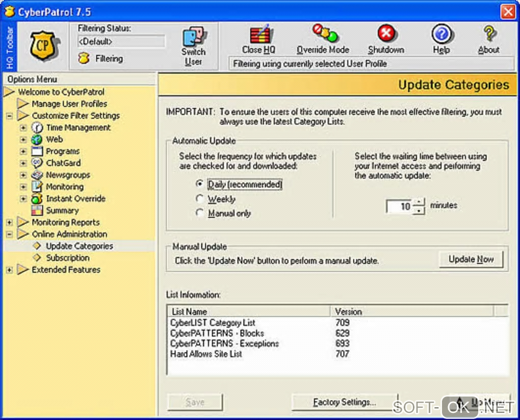Expand the Newsgroups tree node

[x=23, y=175]
